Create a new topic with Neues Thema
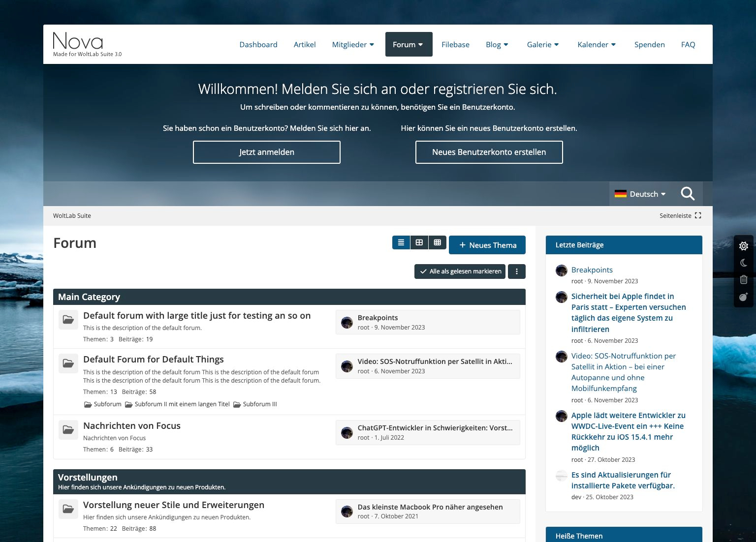The height and width of the screenshot is (542, 756). 487,245
